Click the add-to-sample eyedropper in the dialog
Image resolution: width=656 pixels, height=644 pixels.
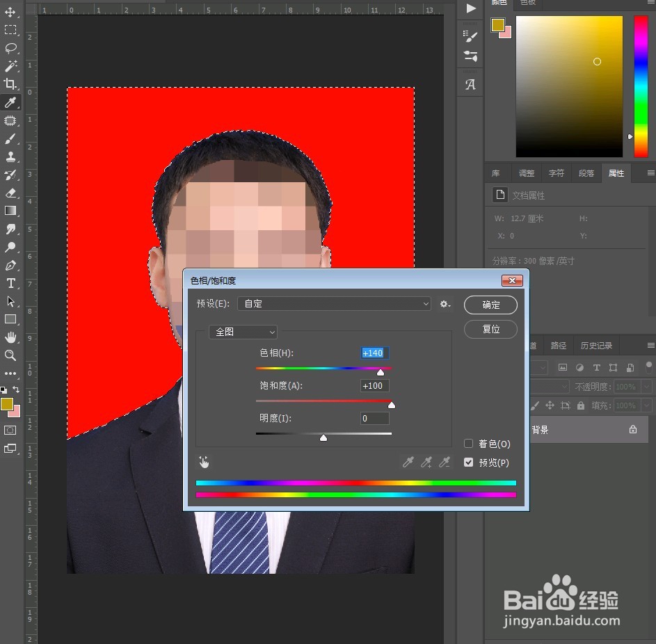coord(426,461)
